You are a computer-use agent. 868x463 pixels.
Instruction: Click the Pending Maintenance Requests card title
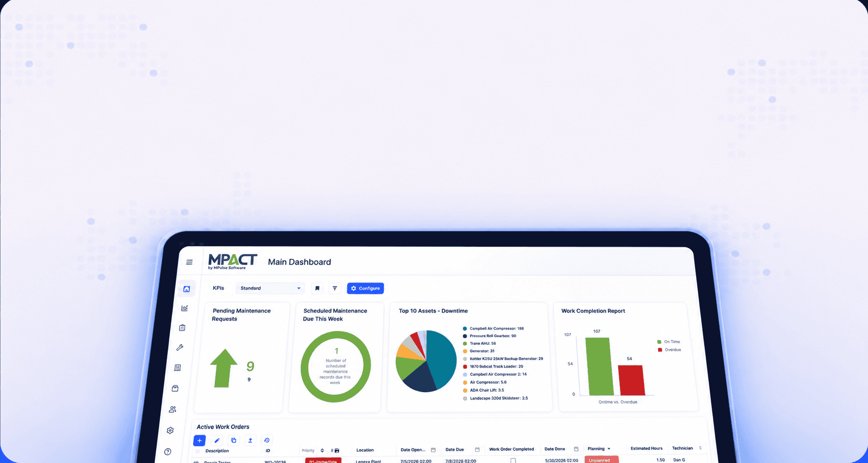(x=241, y=315)
